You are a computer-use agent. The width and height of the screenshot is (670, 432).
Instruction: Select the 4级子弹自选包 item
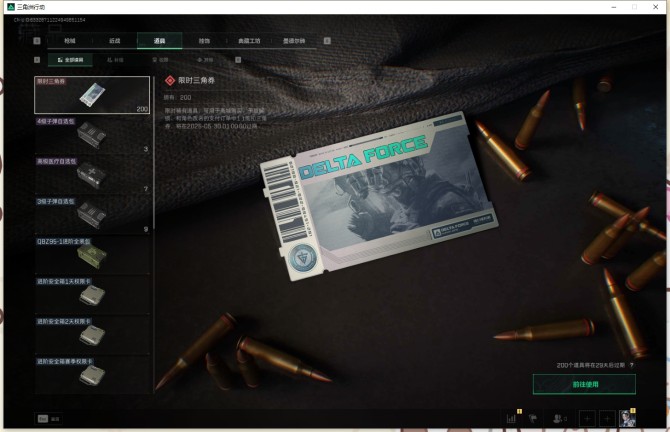[92, 135]
